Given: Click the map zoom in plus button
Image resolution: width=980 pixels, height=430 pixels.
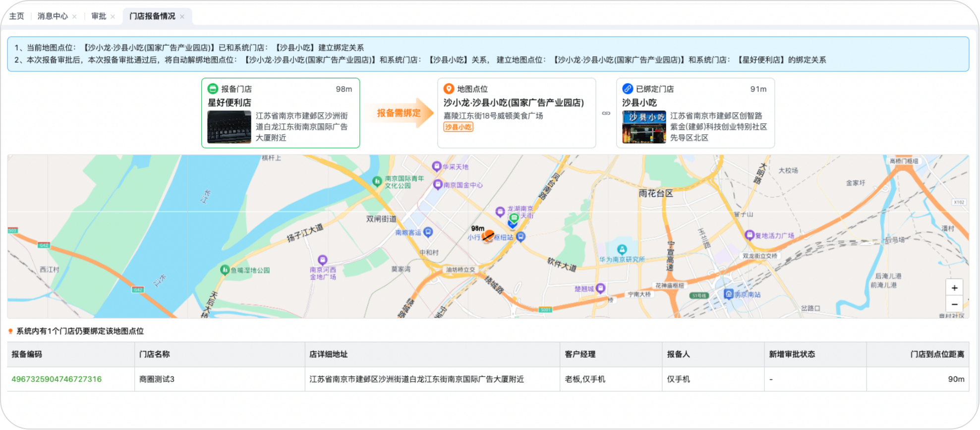Looking at the screenshot, I should tap(954, 288).
